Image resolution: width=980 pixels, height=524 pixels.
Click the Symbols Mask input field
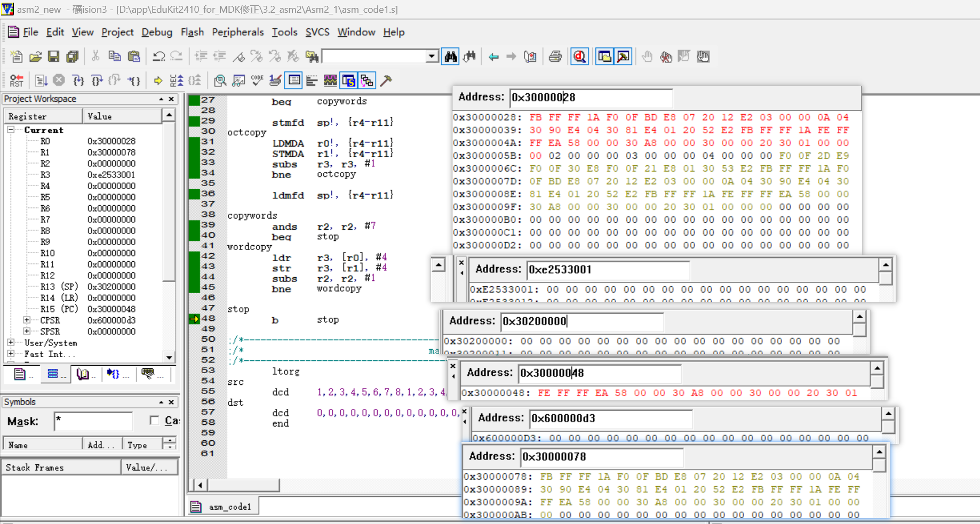pos(93,421)
